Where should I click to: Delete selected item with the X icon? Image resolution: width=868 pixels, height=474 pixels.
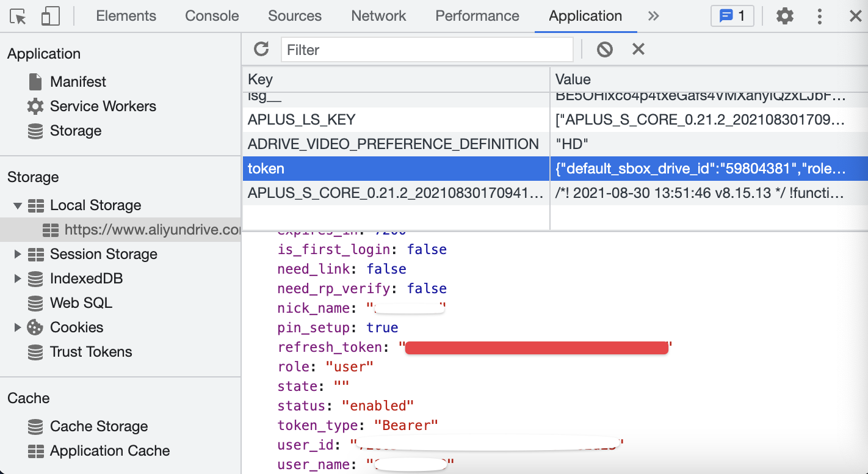coord(638,49)
